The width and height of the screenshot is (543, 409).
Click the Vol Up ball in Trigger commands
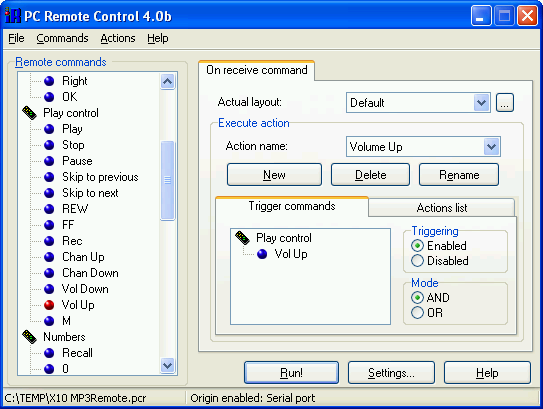(x=262, y=254)
